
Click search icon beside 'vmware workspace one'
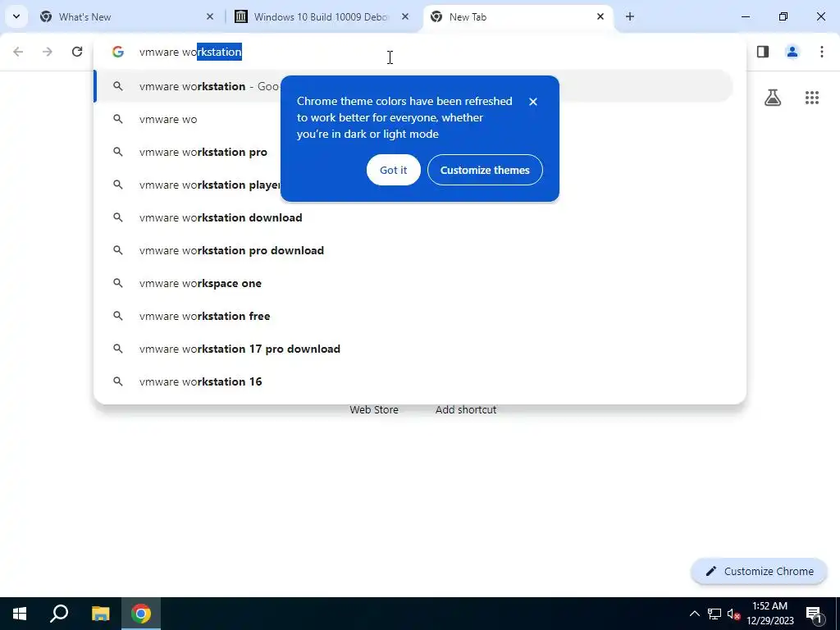118,283
